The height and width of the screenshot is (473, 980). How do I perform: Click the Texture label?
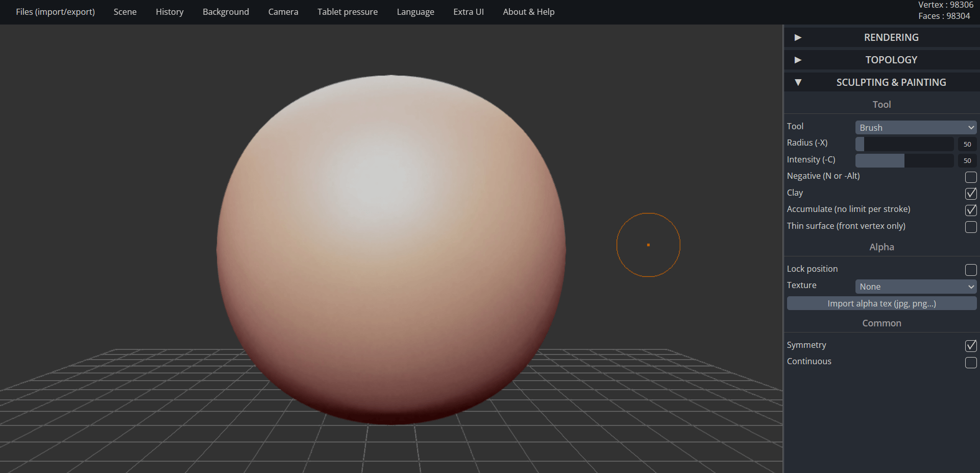click(801, 285)
